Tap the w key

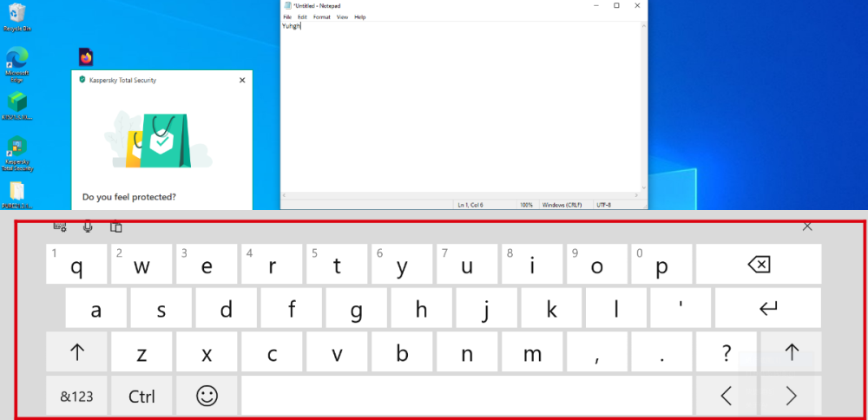coord(141,265)
